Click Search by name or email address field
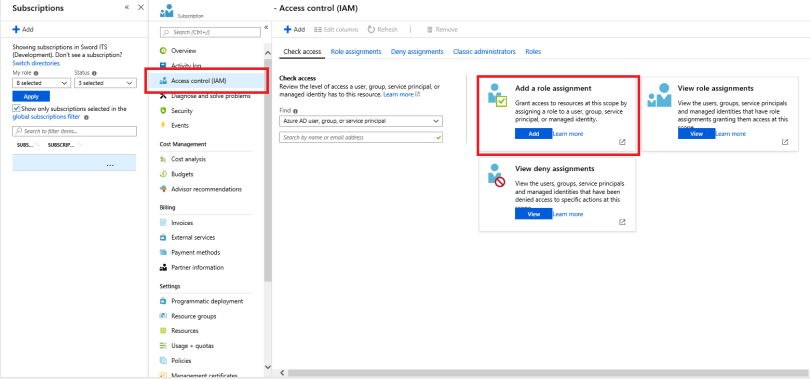The width and height of the screenshot is (810, 379). point(361,137)
